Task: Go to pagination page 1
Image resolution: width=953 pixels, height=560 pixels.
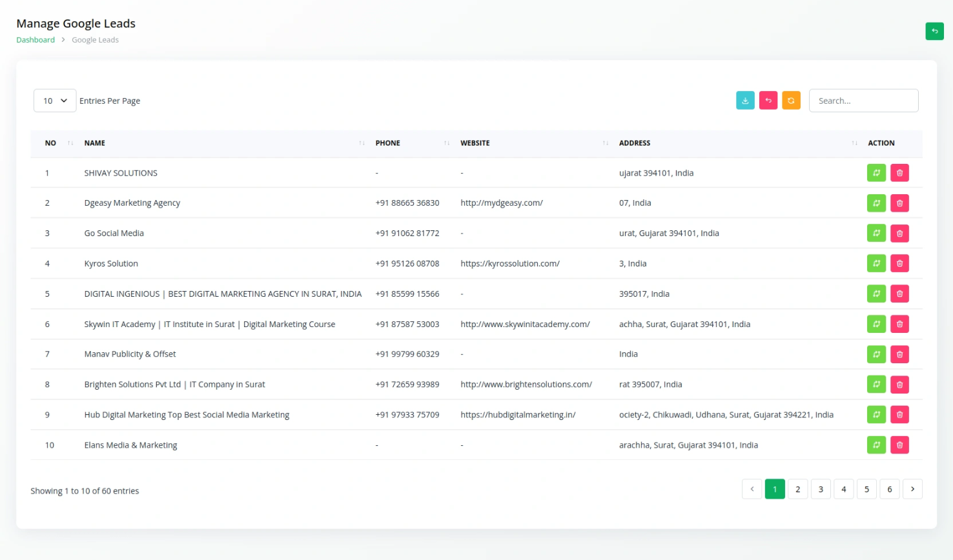Action: [775, 489]
